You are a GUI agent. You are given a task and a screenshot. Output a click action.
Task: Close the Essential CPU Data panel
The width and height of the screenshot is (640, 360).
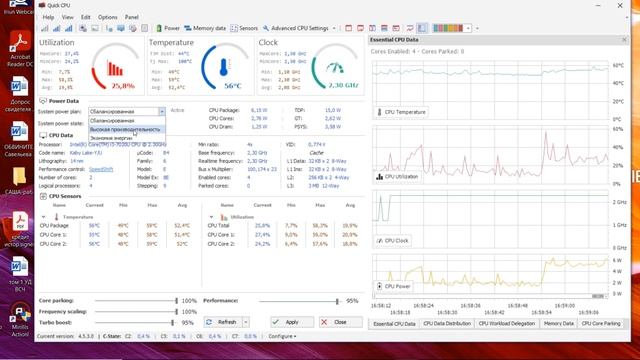(624, 40)
